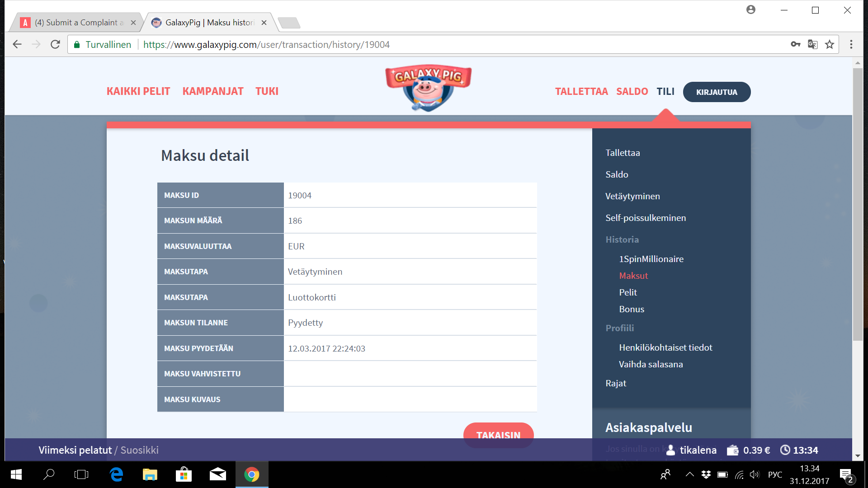Open KAMPANJAT page

pos(213,91)
